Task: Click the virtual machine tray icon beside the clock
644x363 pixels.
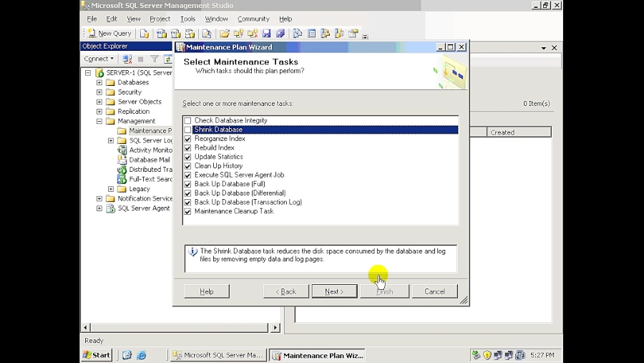Action: click(x=520, y=355)
